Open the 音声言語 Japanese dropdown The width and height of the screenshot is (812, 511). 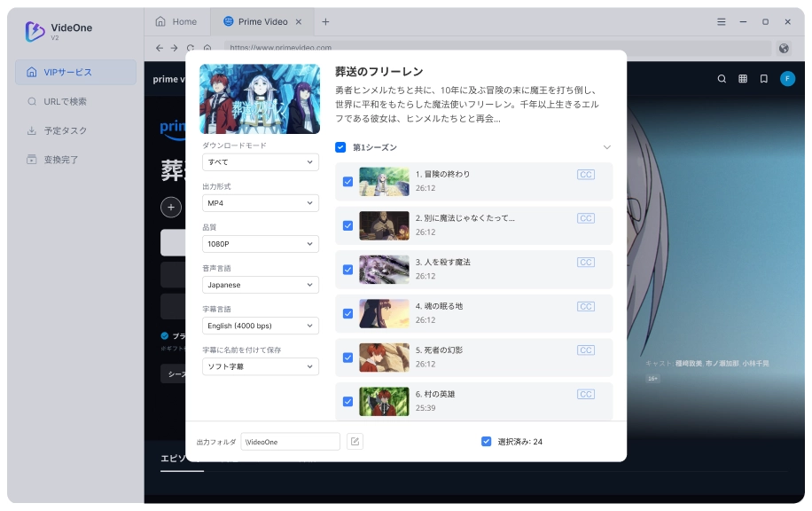pos(261,285)
